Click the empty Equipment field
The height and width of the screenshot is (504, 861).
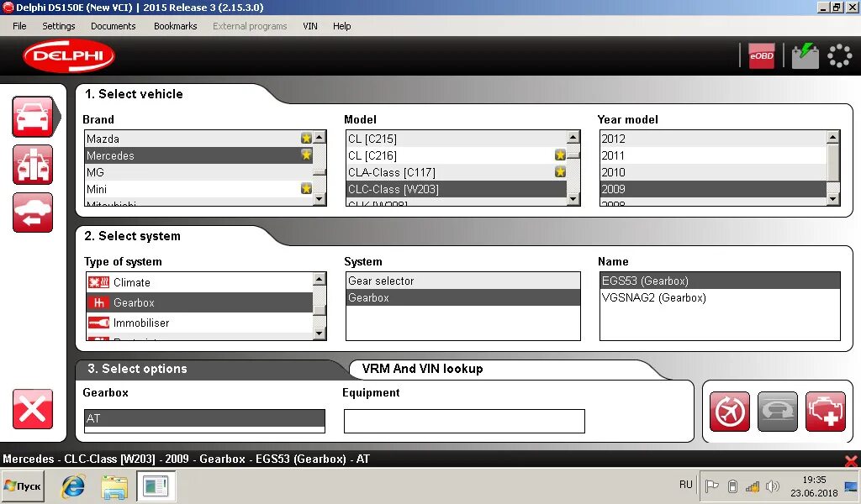(464, 421)
